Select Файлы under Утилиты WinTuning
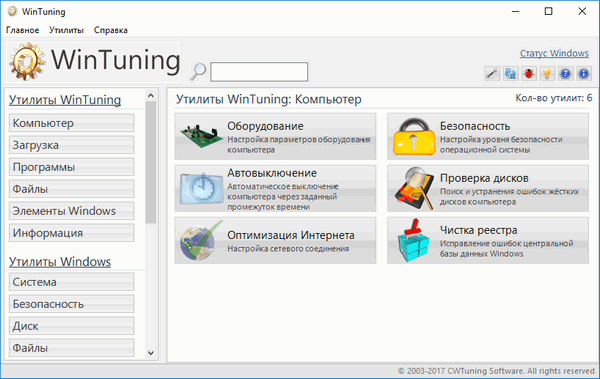 (72, 189)
